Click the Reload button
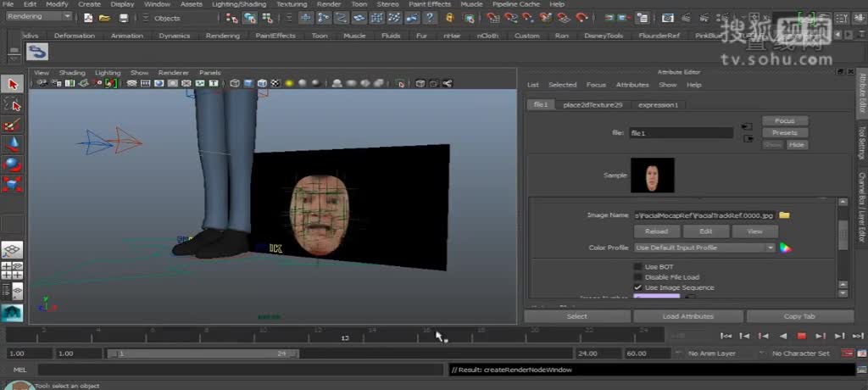The height and width of the screenshot is (390, 868). point(656,231)
